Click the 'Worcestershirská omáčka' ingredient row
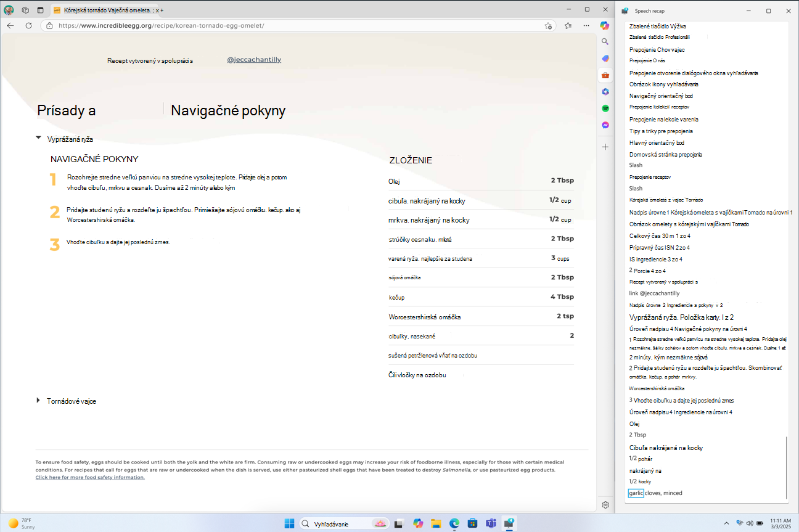Screen dimensions: 799x532 (481, 317)
